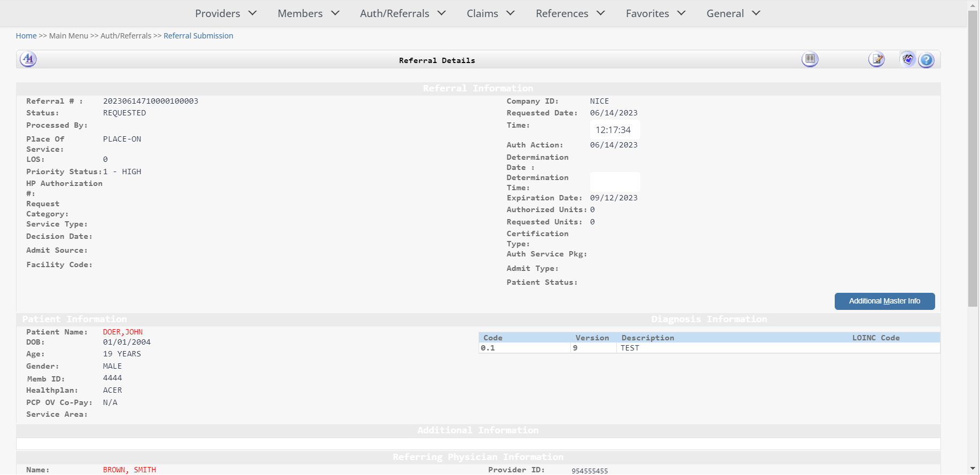Image resolution: width=980 pixels, height=475 pixels.
Task: Click the Time field showing 12:17:34
Action: pyautogui.click(x=614, y=130)
